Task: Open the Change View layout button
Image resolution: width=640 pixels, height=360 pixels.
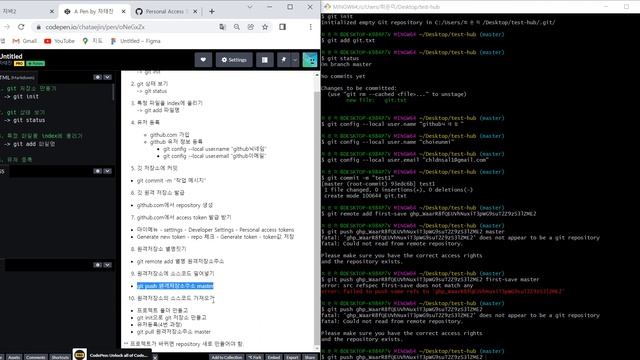Action: 264,60
